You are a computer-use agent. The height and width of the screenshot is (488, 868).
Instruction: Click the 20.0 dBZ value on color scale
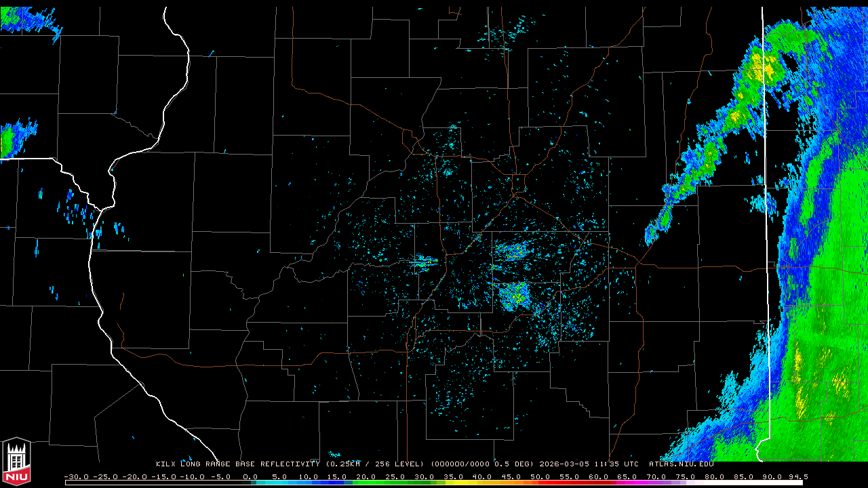[366, 477]
